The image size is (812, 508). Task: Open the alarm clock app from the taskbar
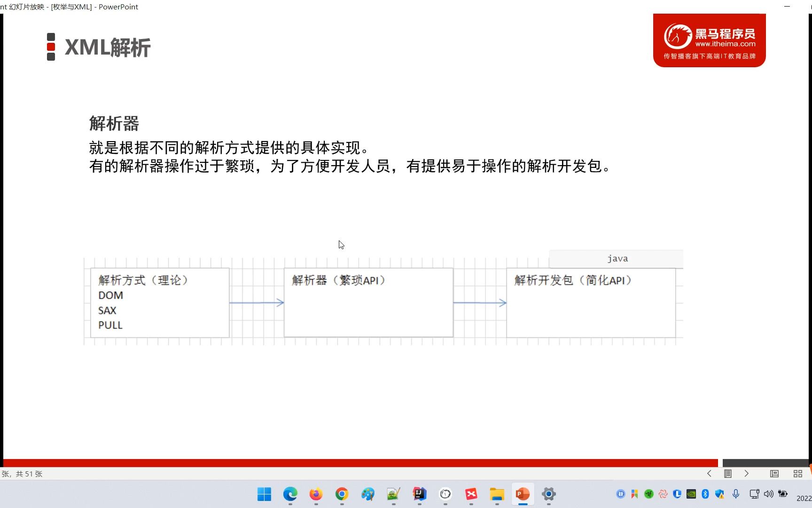pos(445,494)
